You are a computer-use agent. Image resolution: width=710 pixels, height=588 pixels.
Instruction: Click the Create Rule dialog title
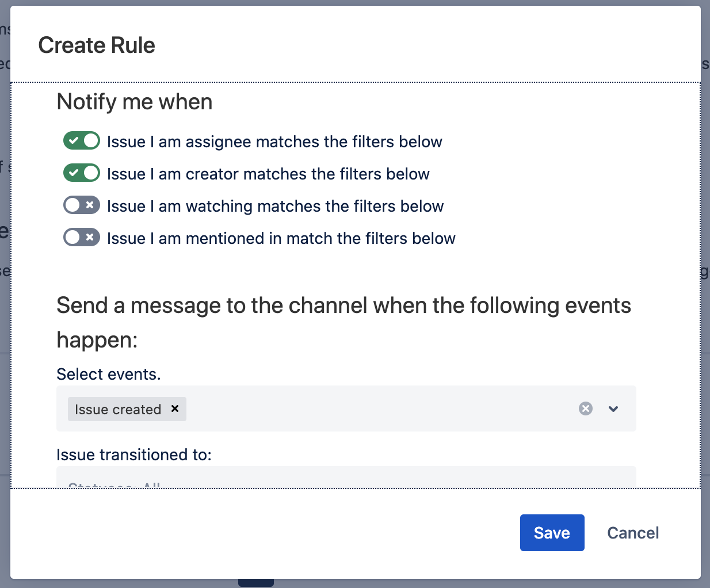tap(97, 45)
